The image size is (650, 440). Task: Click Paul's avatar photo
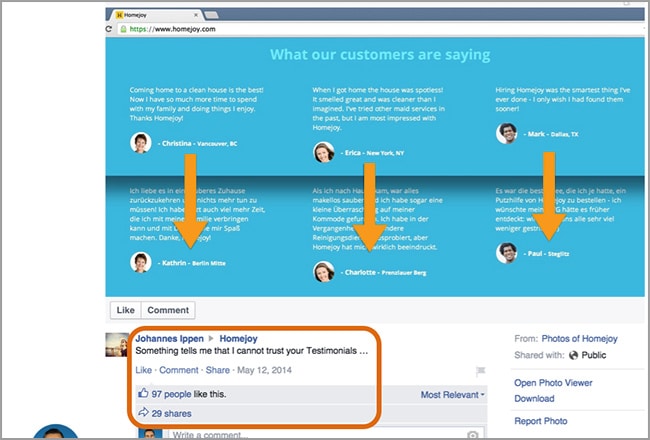click(507, 253)
